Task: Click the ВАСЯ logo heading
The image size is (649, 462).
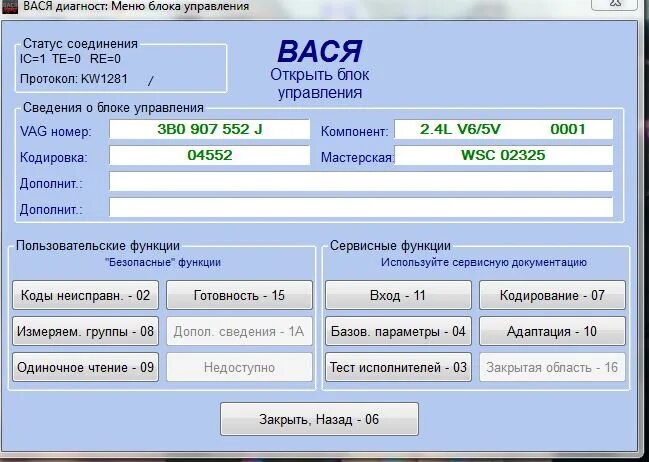Action: point(320,51)
